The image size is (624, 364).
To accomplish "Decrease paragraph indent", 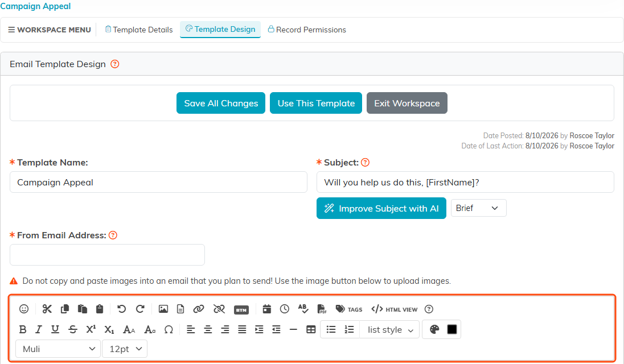I will click(276, 329).
